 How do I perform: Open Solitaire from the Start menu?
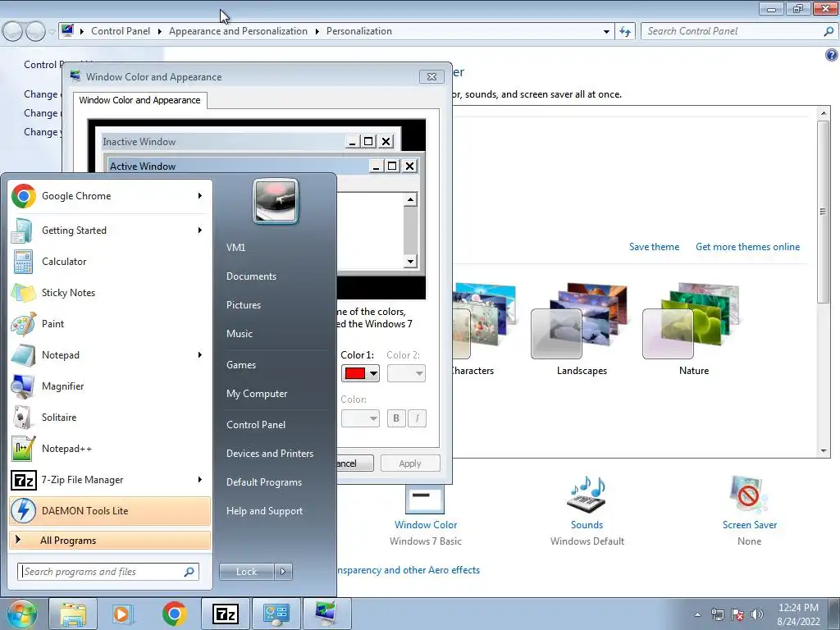(110, 417)
